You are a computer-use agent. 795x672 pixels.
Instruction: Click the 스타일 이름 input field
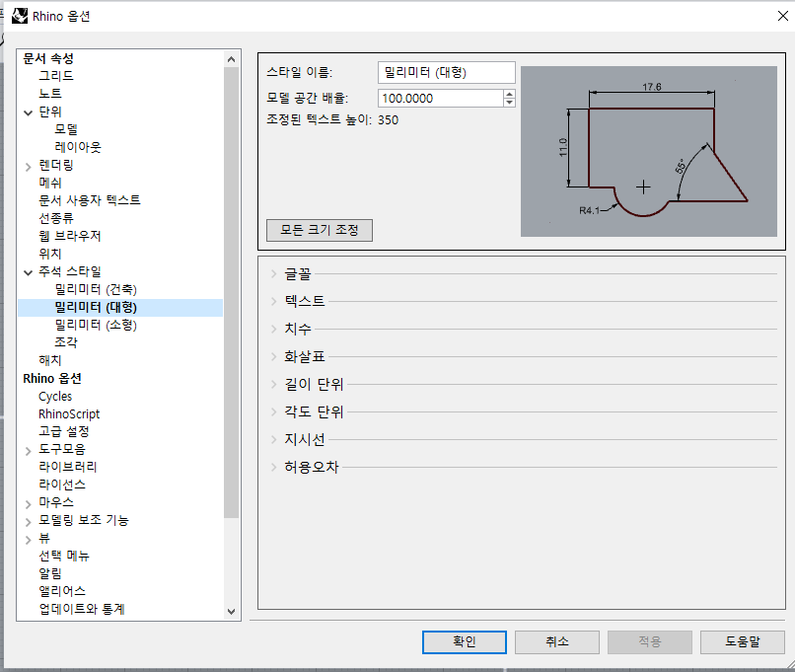point(446,72)
